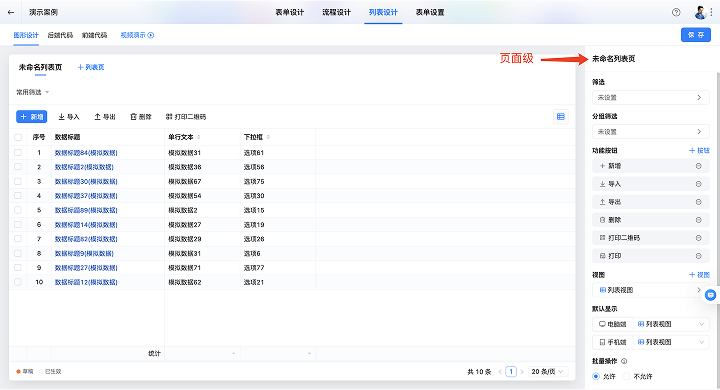Sort by the 单行文本 column icon

click(198, 137)
